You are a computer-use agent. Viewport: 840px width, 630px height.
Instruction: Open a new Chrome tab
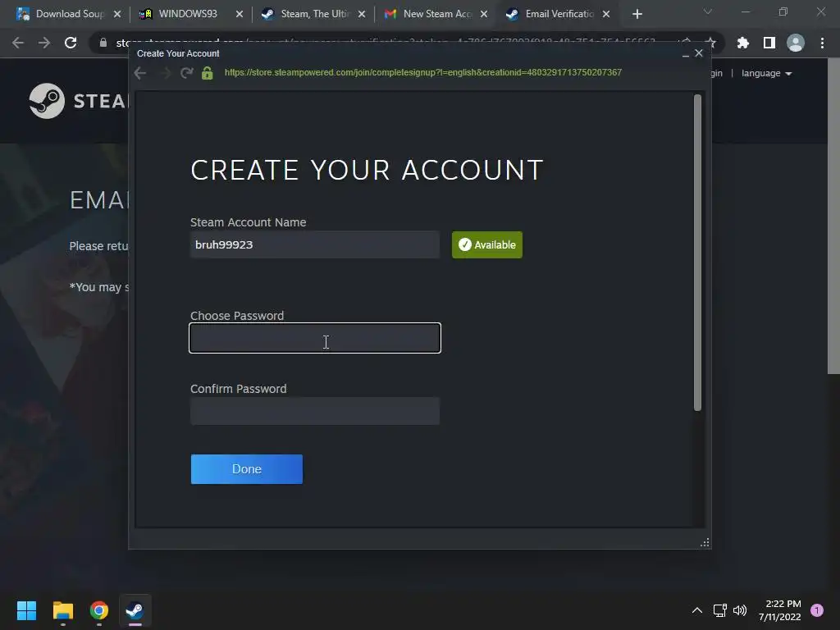point(637,14)
